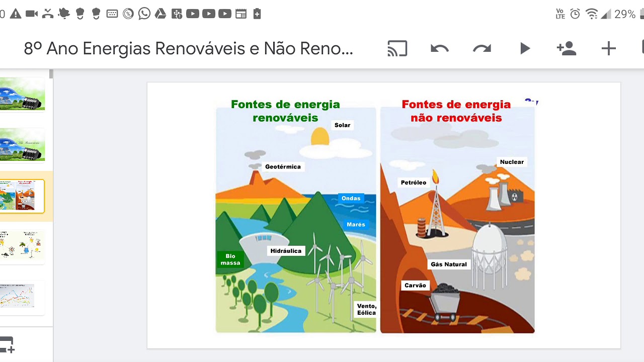This screenshot has height=362, width=644.
Task: Tap the alarm clock status icon
Action: click(575, 14)
